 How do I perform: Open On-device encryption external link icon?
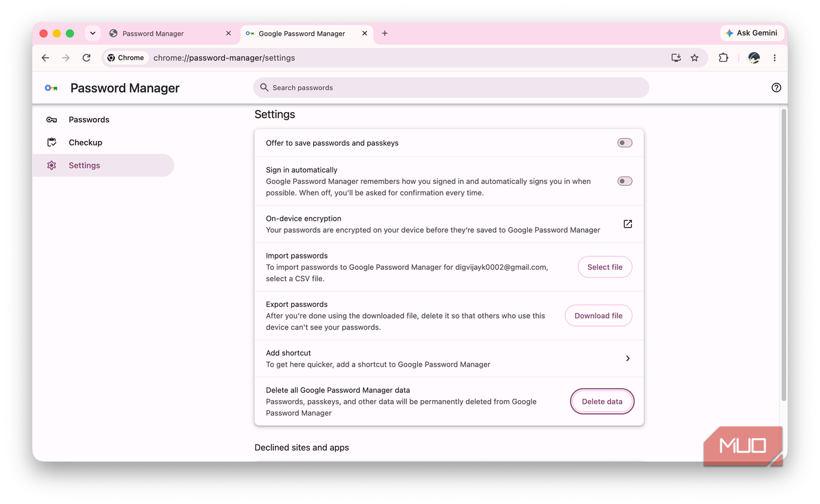coord(628,224)
